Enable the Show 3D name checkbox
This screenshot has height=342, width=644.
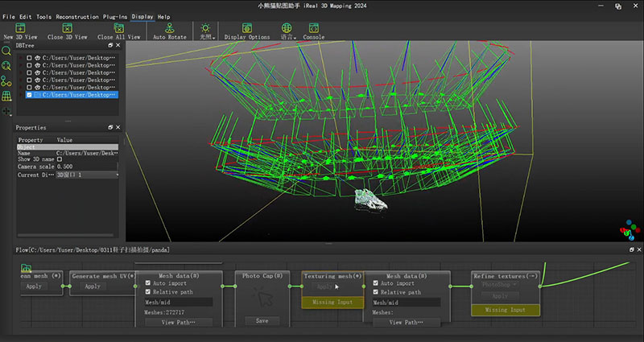point(60,159)
